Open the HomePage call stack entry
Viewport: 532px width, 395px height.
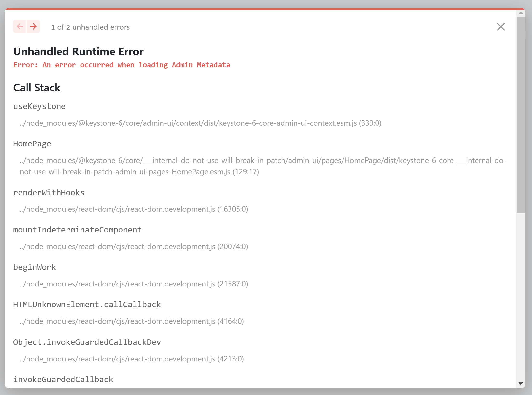32,144
